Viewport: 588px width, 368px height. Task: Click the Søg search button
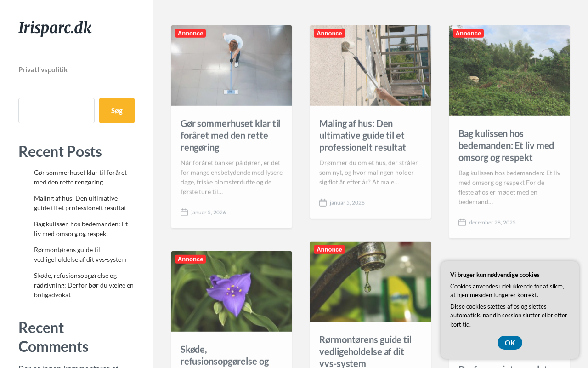(117, 110)
